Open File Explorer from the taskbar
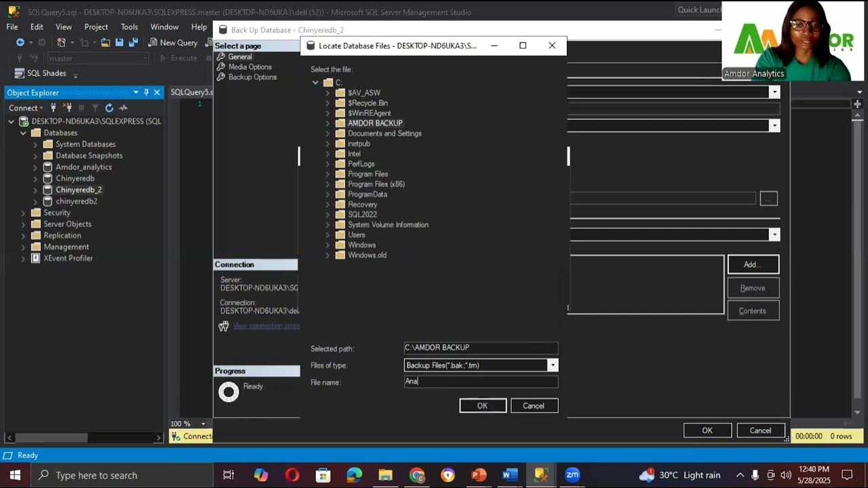The height and width of the screenshot is (488, 868). [385, 475]
